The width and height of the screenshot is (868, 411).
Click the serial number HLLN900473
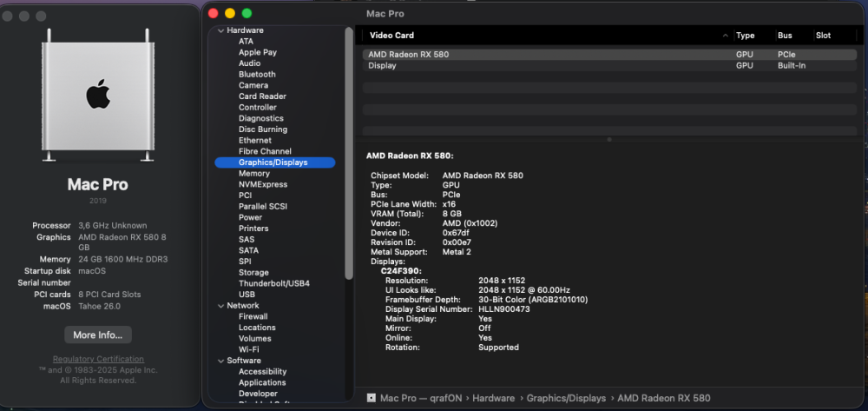(x=504, y=309)
